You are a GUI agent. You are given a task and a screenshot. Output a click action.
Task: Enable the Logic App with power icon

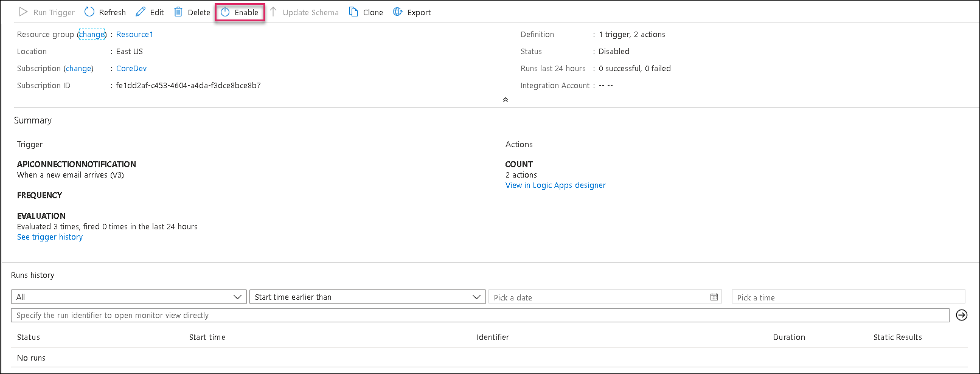225,12
